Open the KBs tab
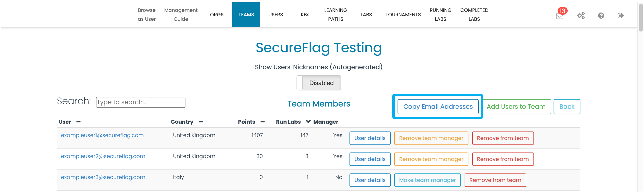The height and width of the screenshot is (192, 644). (305, 15)
